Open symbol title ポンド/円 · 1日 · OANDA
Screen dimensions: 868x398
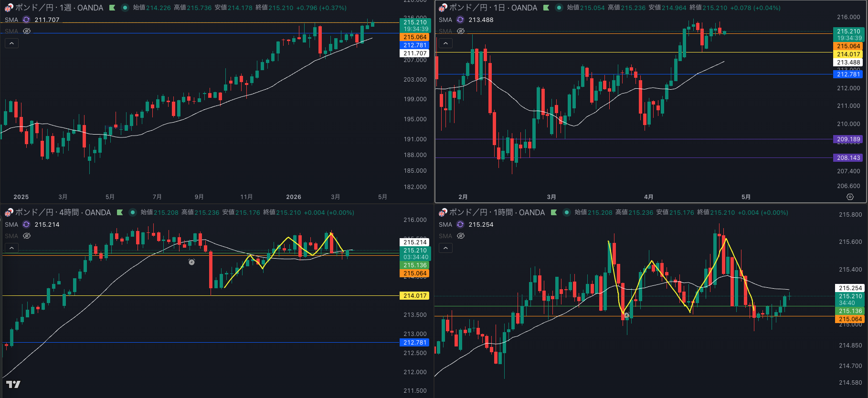(x=493, y=8)
